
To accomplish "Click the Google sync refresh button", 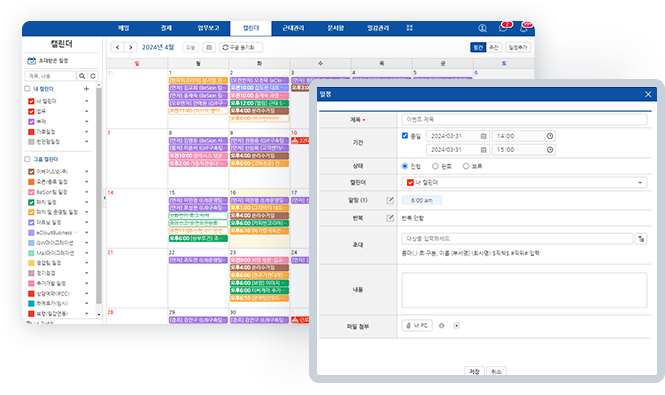I will 241,48.
